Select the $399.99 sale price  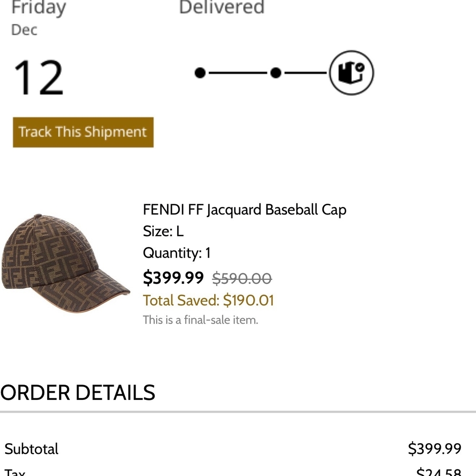tap(173, 278)
